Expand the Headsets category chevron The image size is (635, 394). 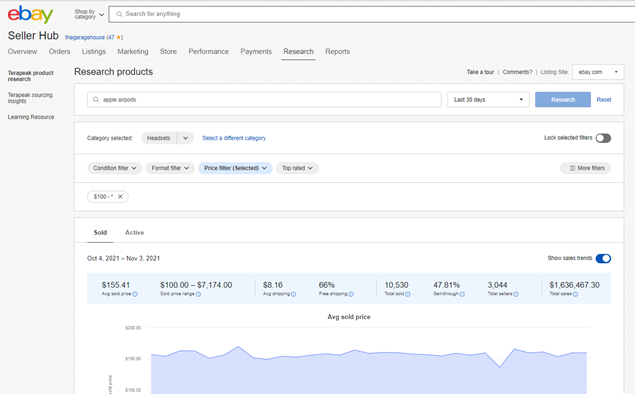[185, 138]
